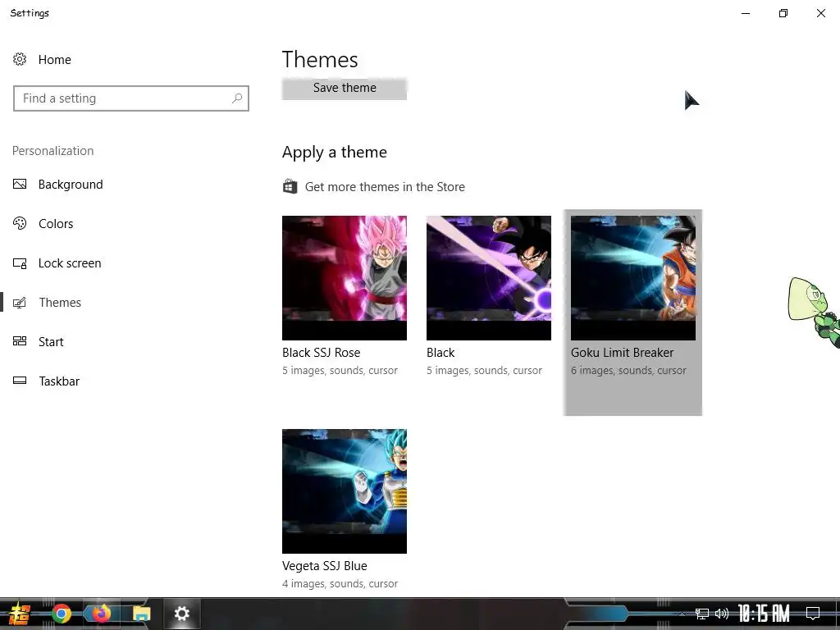Click the network icon in system tray

701,614
